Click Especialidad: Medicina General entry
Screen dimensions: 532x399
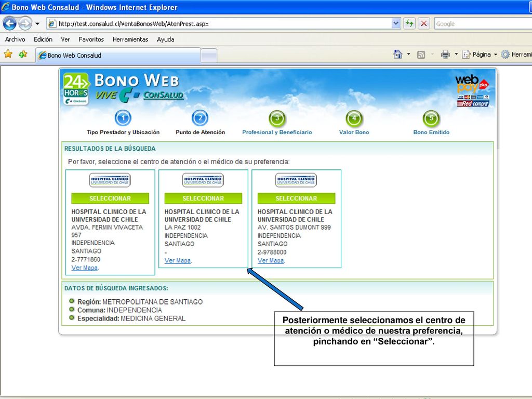(131, 318)
